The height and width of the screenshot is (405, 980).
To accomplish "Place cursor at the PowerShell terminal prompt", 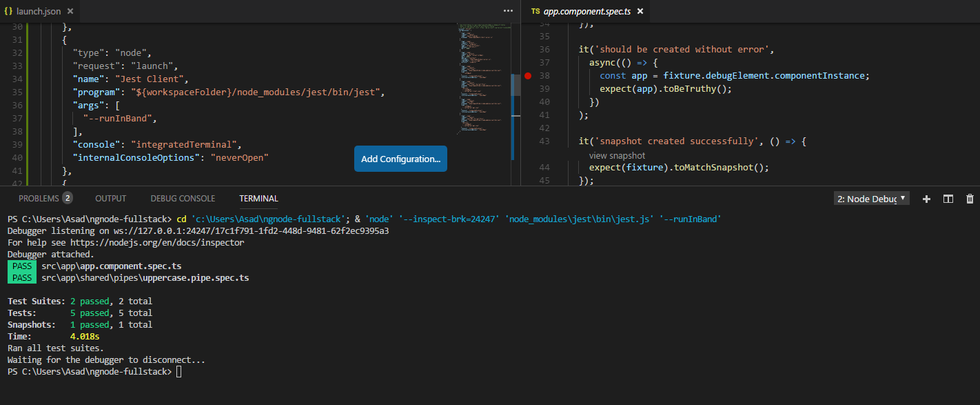I will 178,371.
